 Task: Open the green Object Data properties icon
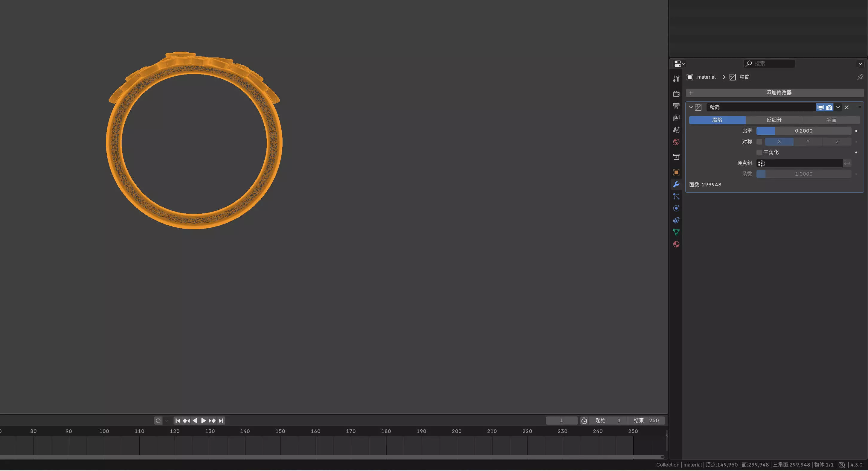(x=676, y=232)
